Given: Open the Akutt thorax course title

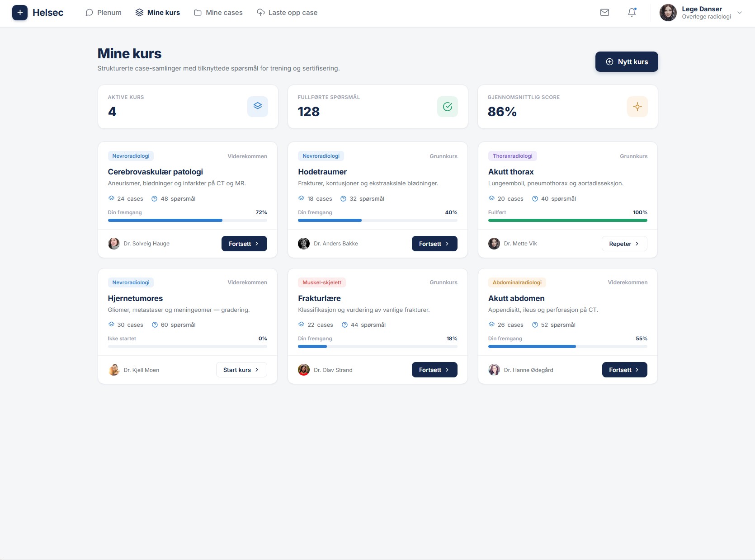Looking at the screenshot, I should point(511,172).
